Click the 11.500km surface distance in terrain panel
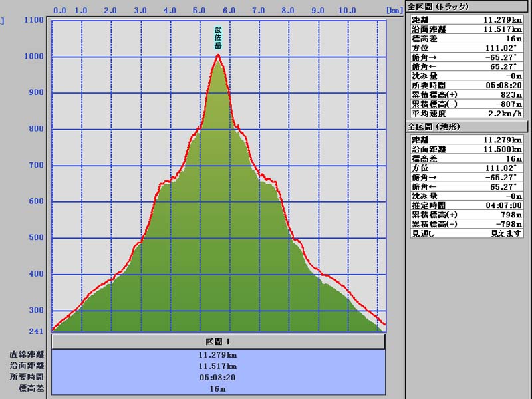The width and height of the screenshot is (532, 399). (x=504, y=150)
